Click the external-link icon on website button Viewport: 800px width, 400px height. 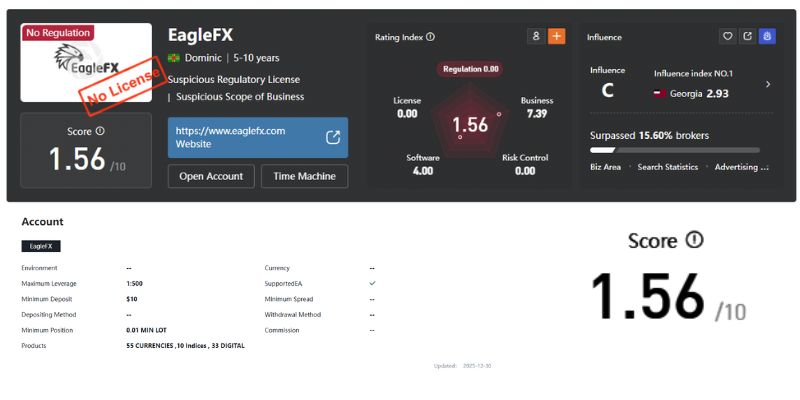pos(333,137)
